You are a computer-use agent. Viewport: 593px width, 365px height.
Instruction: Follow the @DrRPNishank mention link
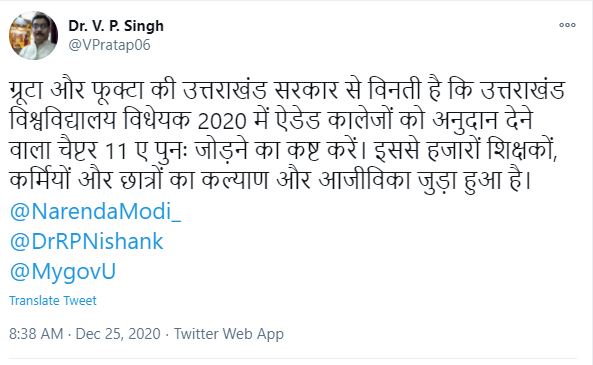coord(86,241)
